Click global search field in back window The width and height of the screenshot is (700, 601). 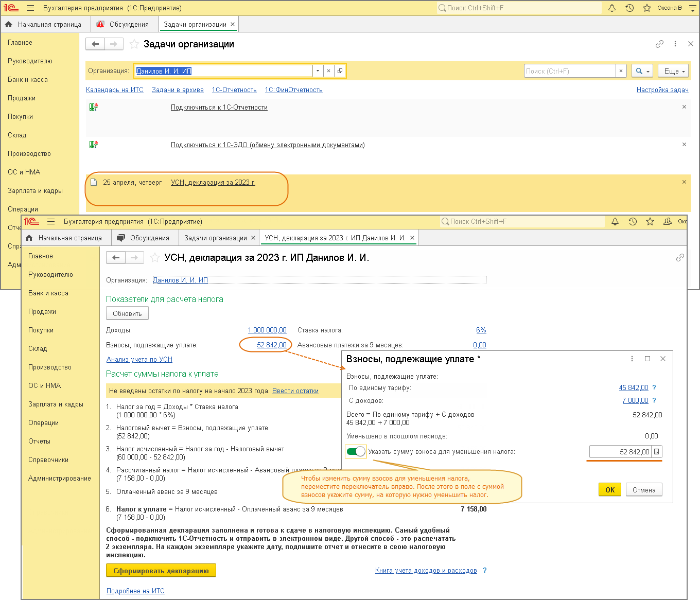pos(519,8)
